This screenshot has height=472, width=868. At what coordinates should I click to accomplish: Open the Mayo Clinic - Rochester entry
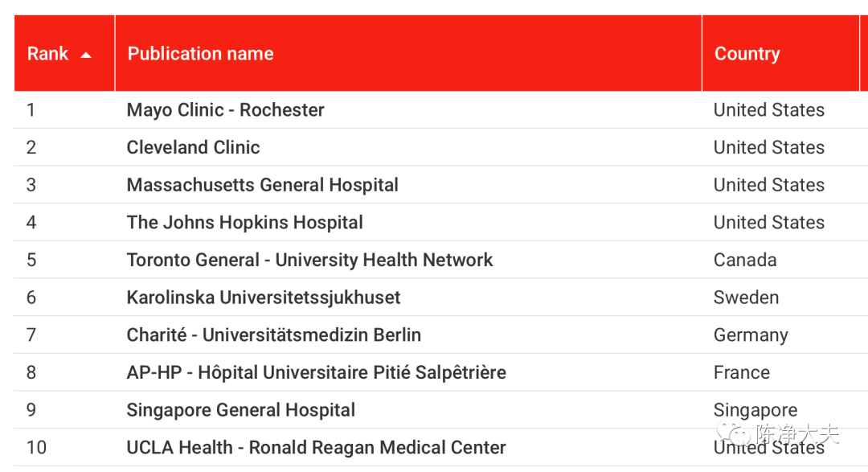tap(225, 109)
